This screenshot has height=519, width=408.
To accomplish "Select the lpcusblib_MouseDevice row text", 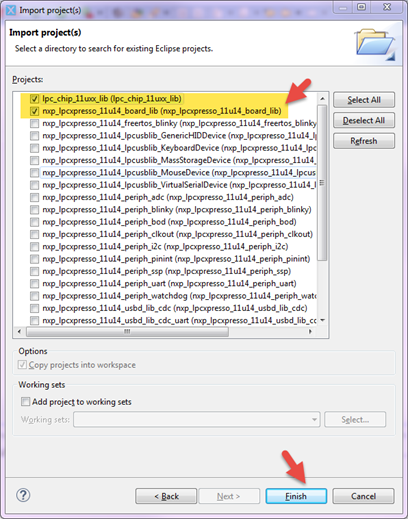I will 179,173.
